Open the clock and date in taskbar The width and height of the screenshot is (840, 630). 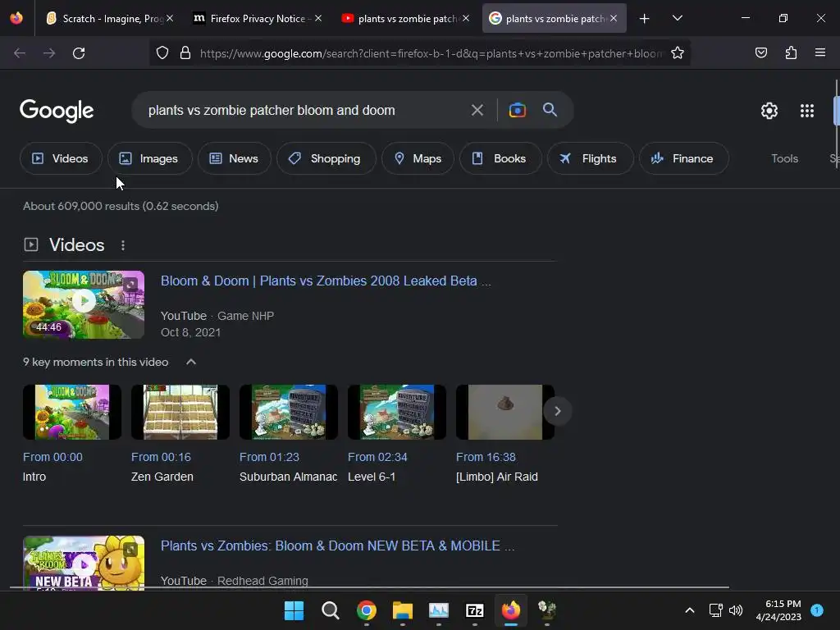click(778, 610)
